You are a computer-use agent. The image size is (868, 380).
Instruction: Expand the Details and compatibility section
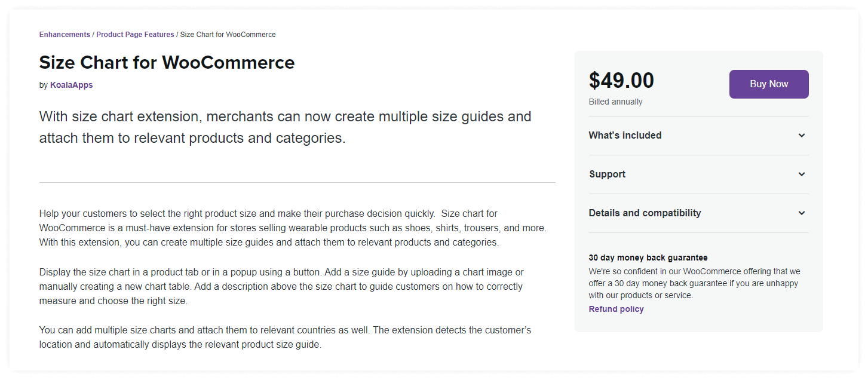click(x=645, y=213)
